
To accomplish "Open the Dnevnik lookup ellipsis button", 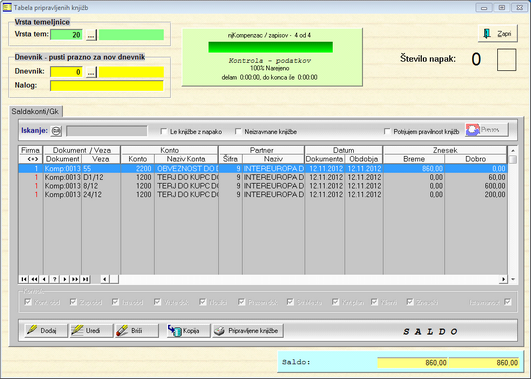I will point(91,72).
